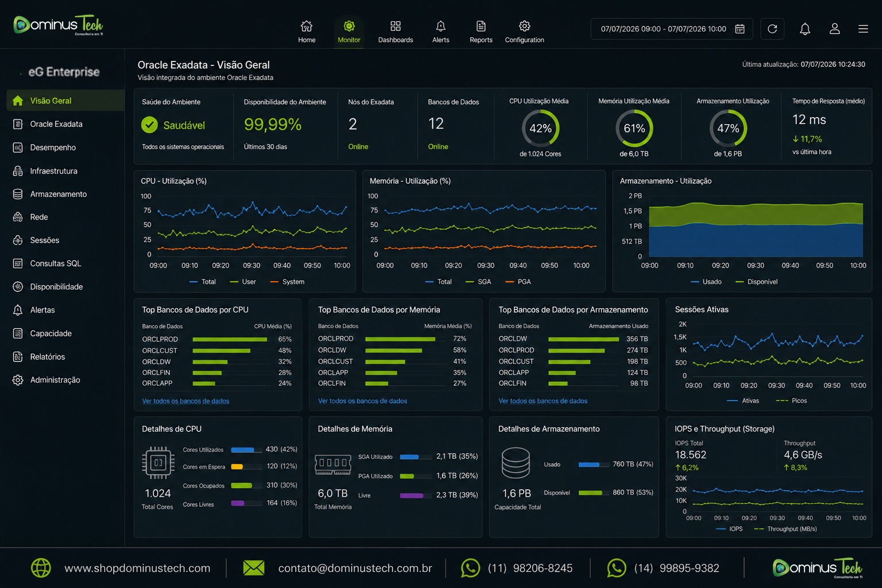
Task: Click the globe website icon in footer
Action: click(41, 568)
